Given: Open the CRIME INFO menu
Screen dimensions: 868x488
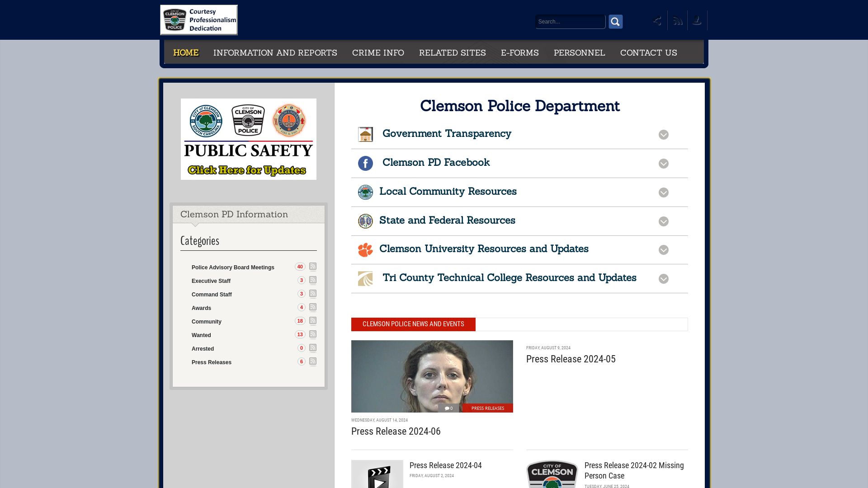Looking at the screenshot, I should pyautogui.click(x=378, y=52).
